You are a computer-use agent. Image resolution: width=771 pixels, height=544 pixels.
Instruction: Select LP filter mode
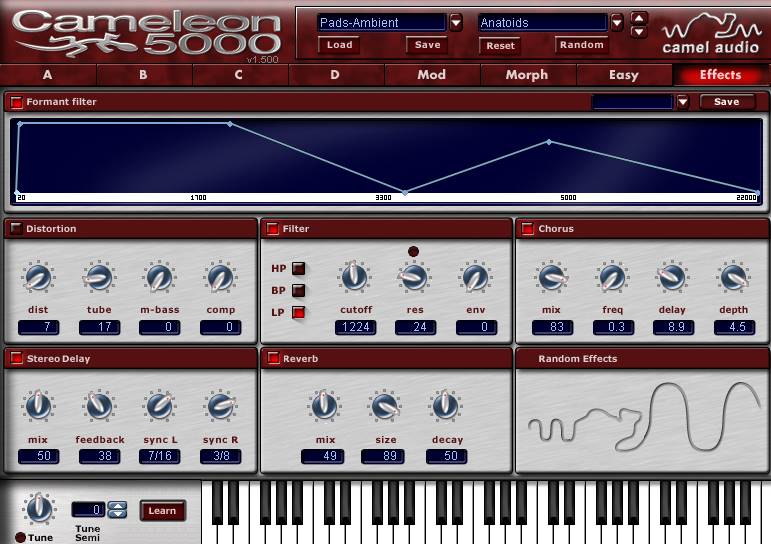click(298, 312)
